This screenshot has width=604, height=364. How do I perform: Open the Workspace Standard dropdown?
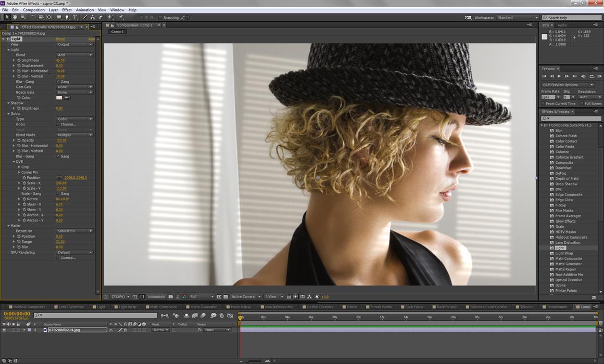point(517,18)
